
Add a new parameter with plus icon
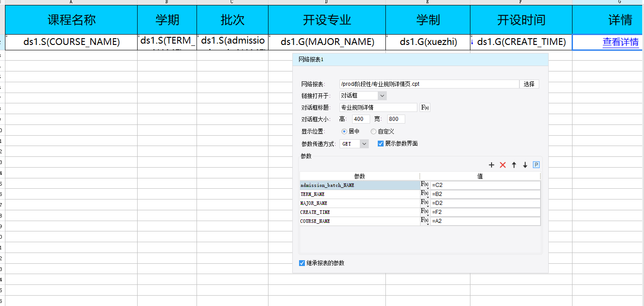click(x=492, y=165)
